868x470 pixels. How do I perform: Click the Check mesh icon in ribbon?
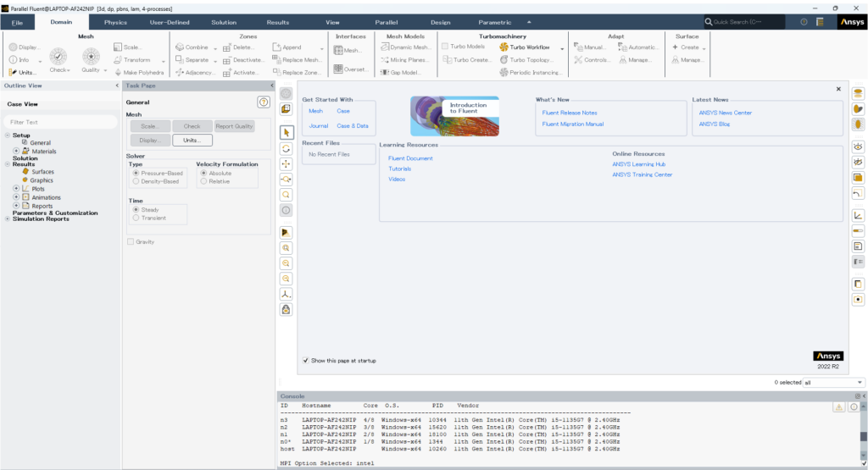(58, 57)
